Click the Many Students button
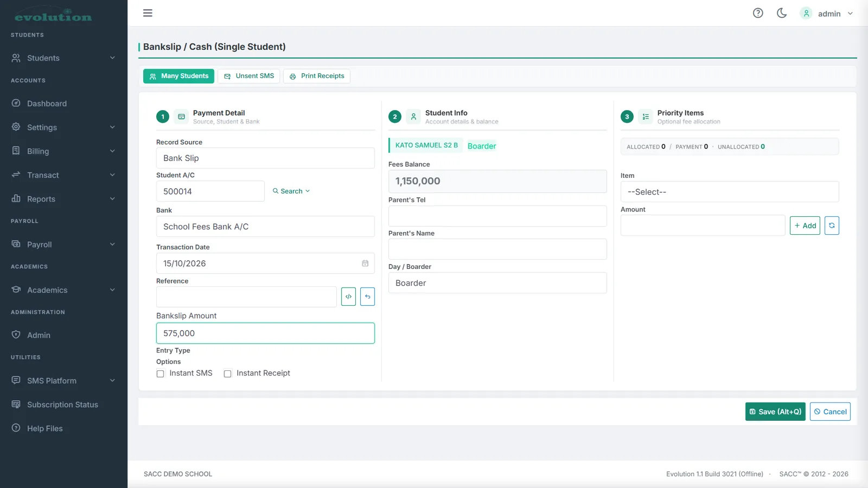Viewport: 868px width, 488px height. [x=178, y=76]
